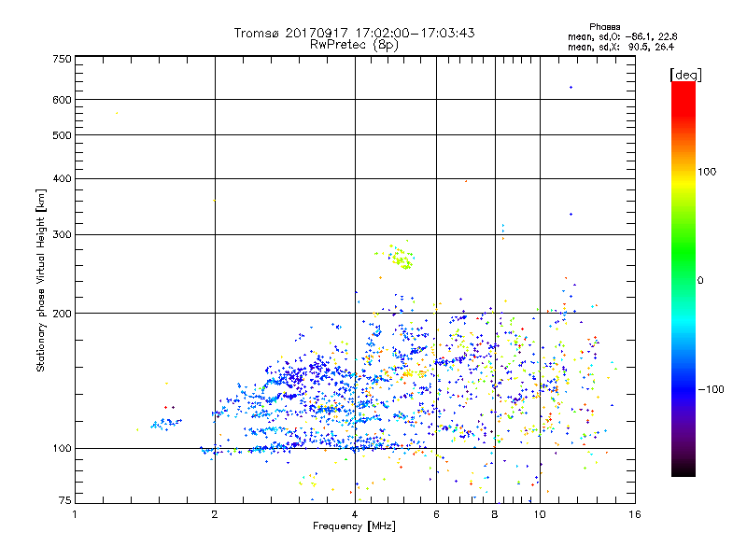This screenshot has width=747, height=560.
Task: Click the 'Frequency [MHz]' axis label
Action: [x=354, y=526]
